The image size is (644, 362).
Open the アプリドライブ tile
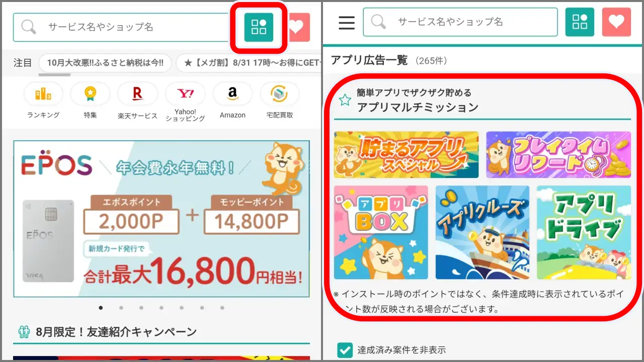pyautogui.click(x=584, y=232)
